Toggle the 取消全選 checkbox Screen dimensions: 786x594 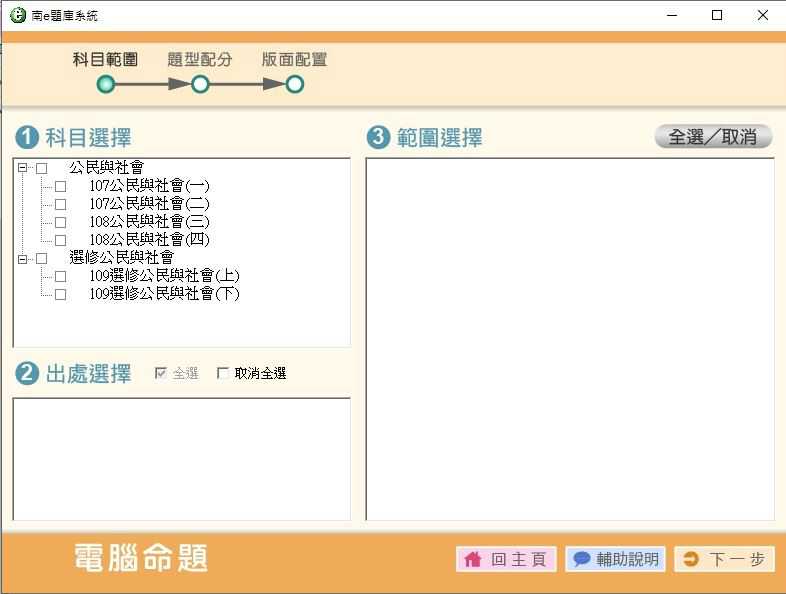pos(223,373)
